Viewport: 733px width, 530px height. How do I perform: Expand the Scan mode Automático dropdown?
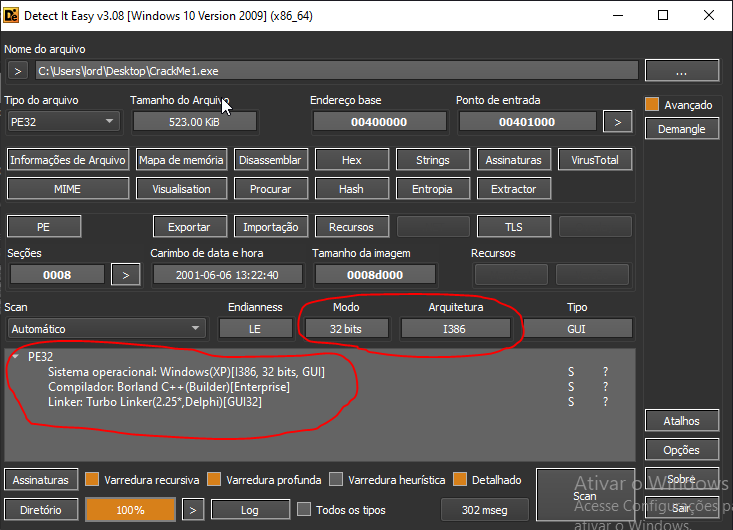(105, 329)
